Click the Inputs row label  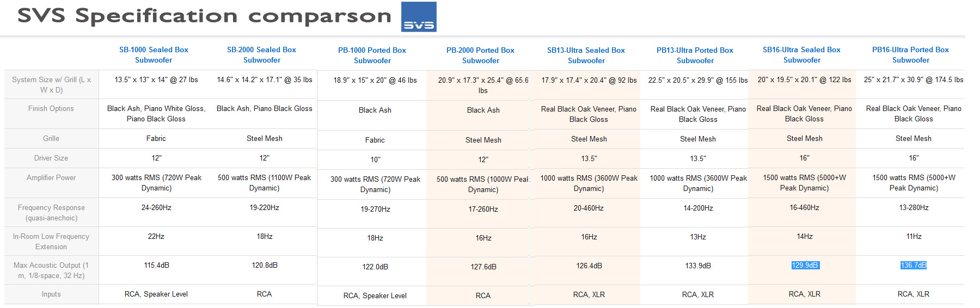tap(51, 294)
